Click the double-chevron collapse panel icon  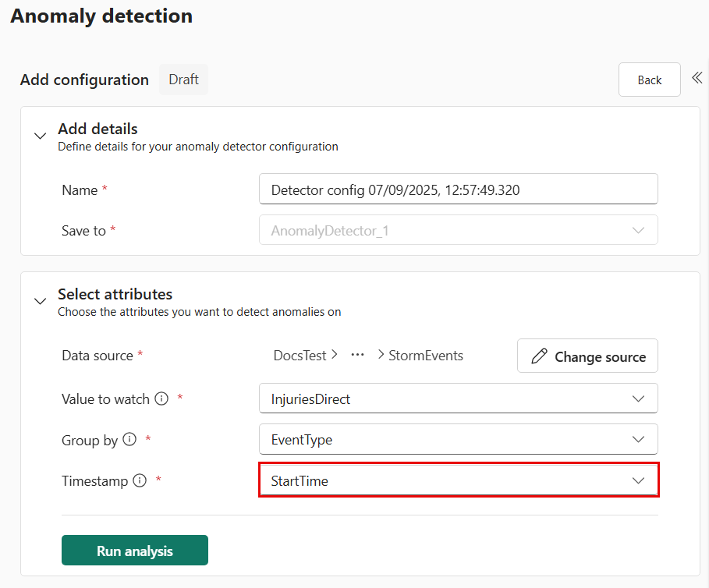pyautogui.click(x=697, y=79)
